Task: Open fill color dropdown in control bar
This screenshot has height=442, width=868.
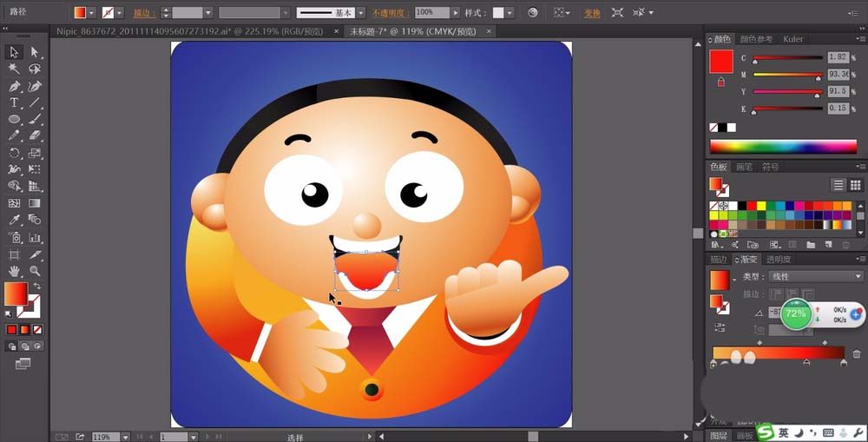Action: (92, 12)
